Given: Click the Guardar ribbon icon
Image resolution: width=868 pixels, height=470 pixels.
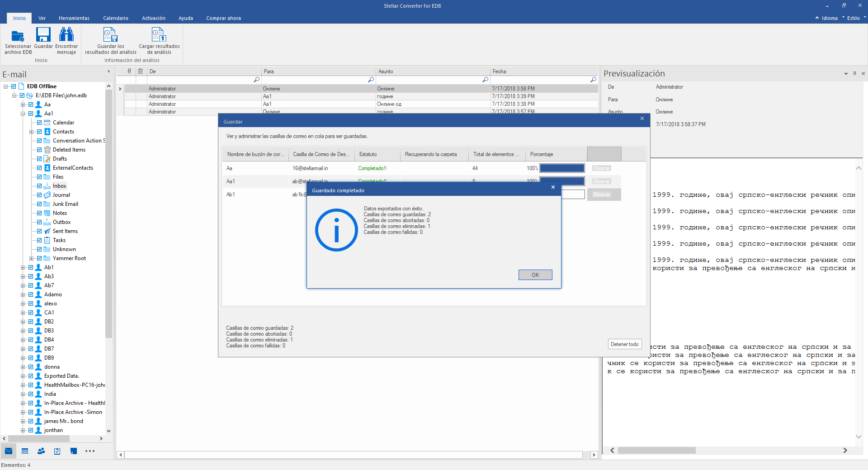Looking at the screenshot, I should click(x=43, y=35).
